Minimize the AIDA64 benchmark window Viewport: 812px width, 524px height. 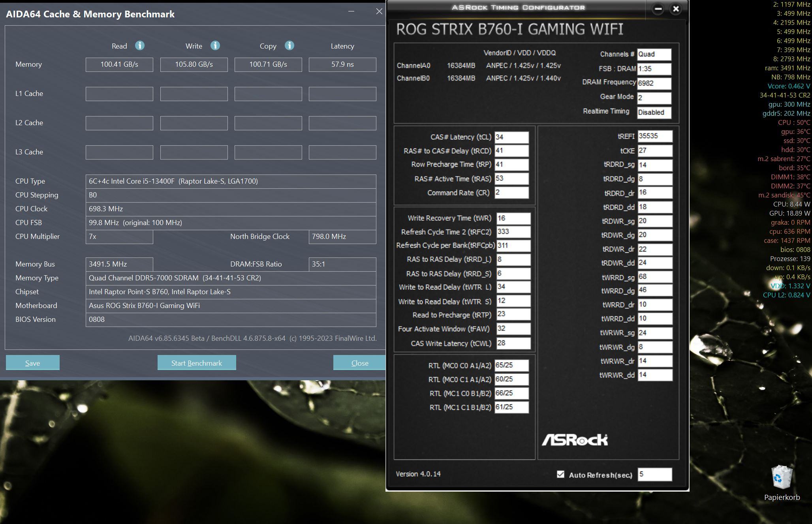[351, 11]
